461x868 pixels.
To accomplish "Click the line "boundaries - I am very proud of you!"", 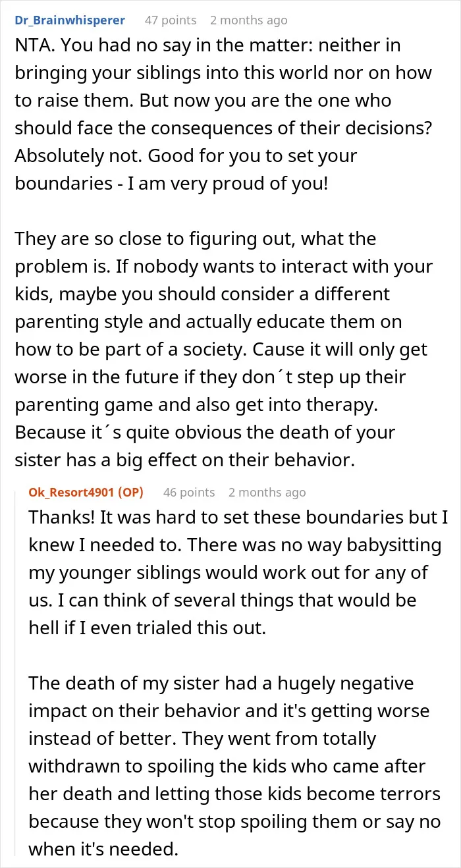I will click(171, 184).
